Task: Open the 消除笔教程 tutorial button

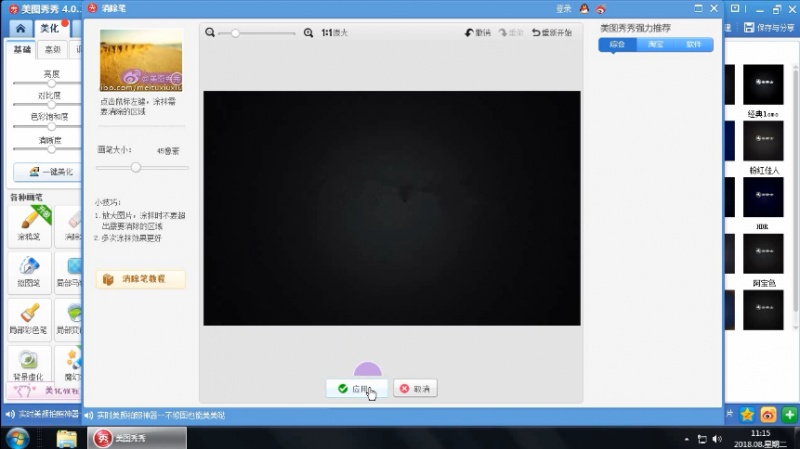Action: point(141,279)
